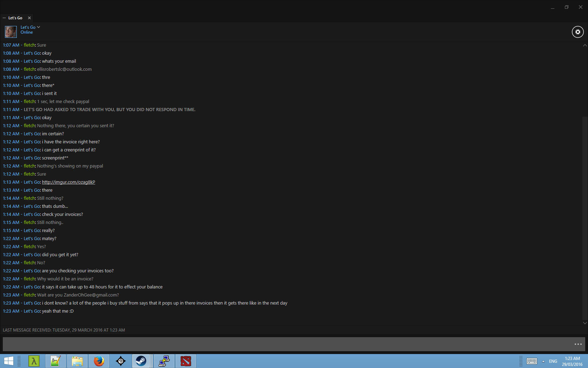The height and width of the screenshot is (368, 588).
Task: Open the three-dots menu in message box
Action: [578, 344]
